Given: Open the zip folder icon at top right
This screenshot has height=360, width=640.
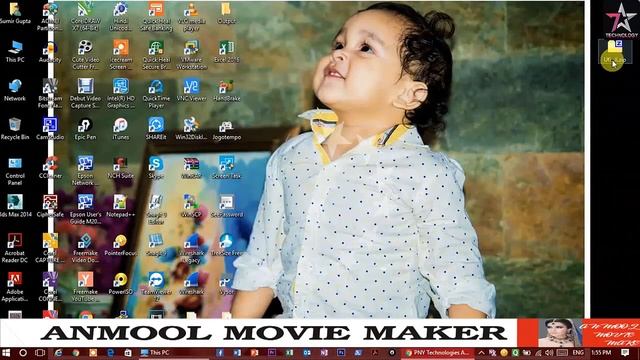Looking at the screenshot, I should [615, 51].
